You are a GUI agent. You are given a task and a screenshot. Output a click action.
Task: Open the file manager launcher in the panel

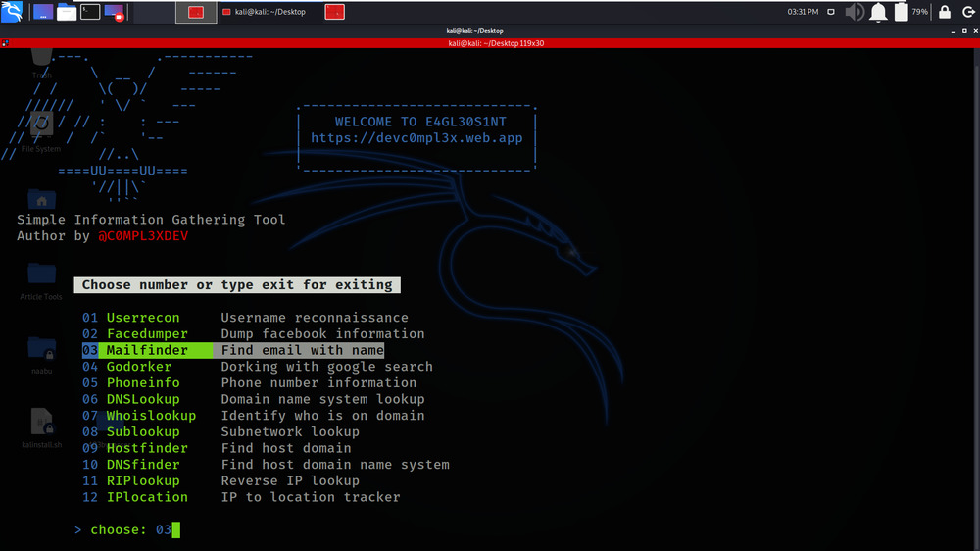tap(67, 12)
